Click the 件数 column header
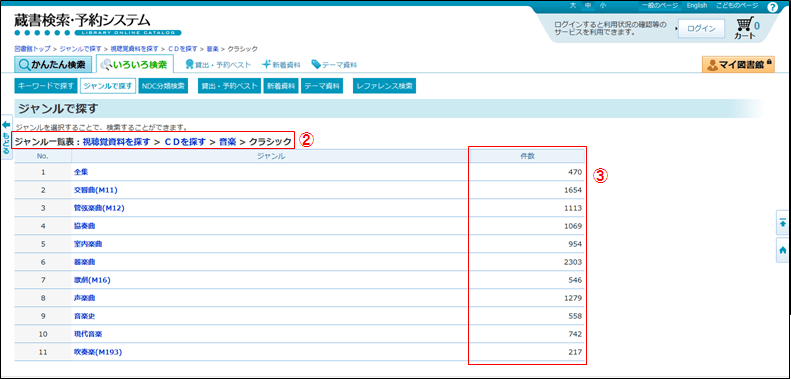791x379 pixels. coord(527,156)
